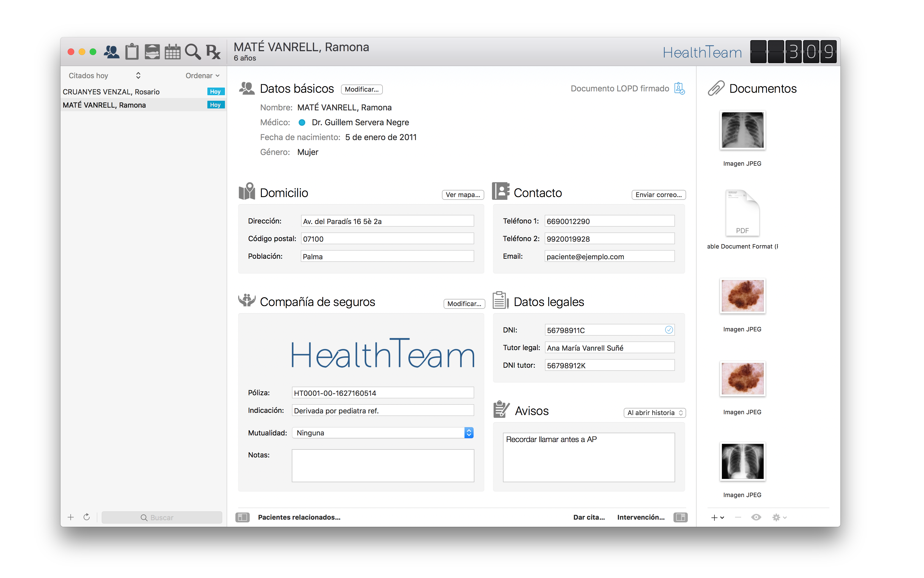
Task: Open the Ordenar sort menu
Action: [202, 75]
